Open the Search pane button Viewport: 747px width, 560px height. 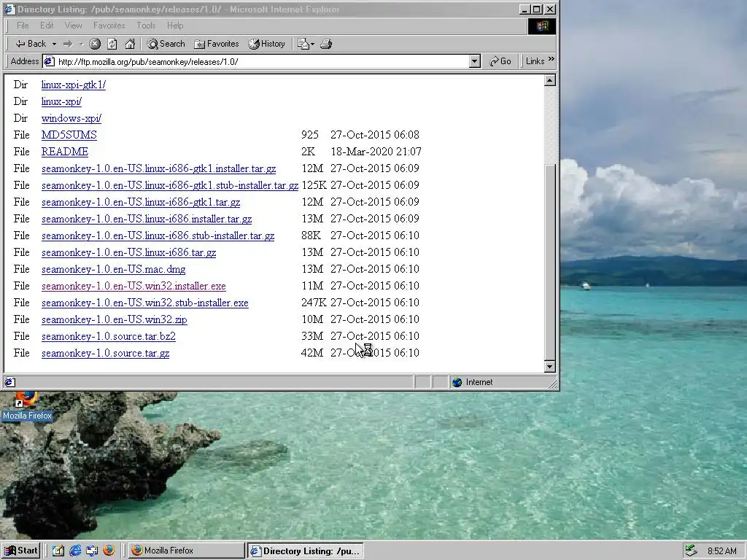166,44
